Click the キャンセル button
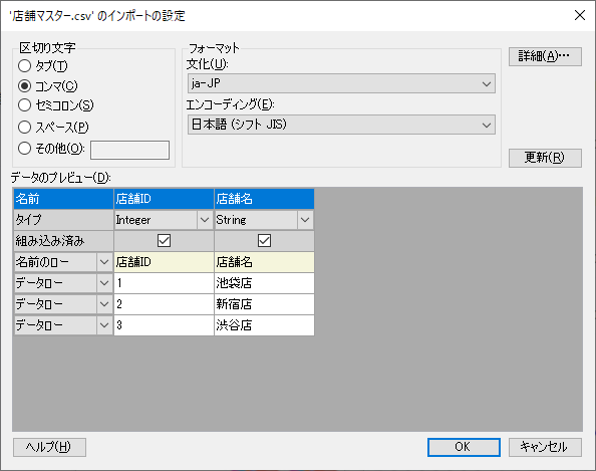The height and width of the screenshot is (471, 596). click(545, 447)
